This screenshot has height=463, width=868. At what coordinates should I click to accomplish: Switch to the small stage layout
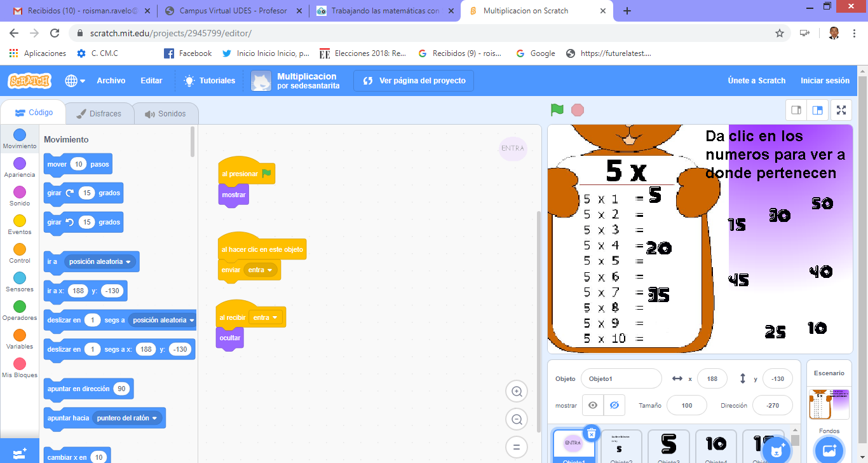796,110
